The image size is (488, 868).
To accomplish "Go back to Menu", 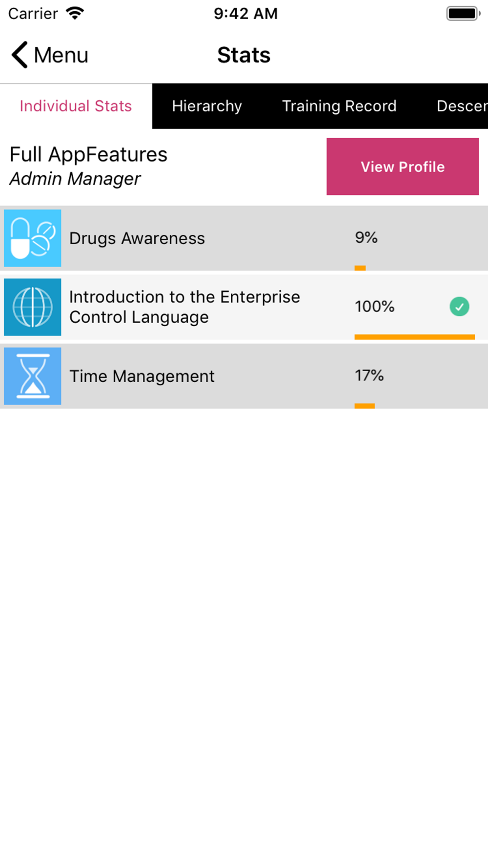I will 50,55.
